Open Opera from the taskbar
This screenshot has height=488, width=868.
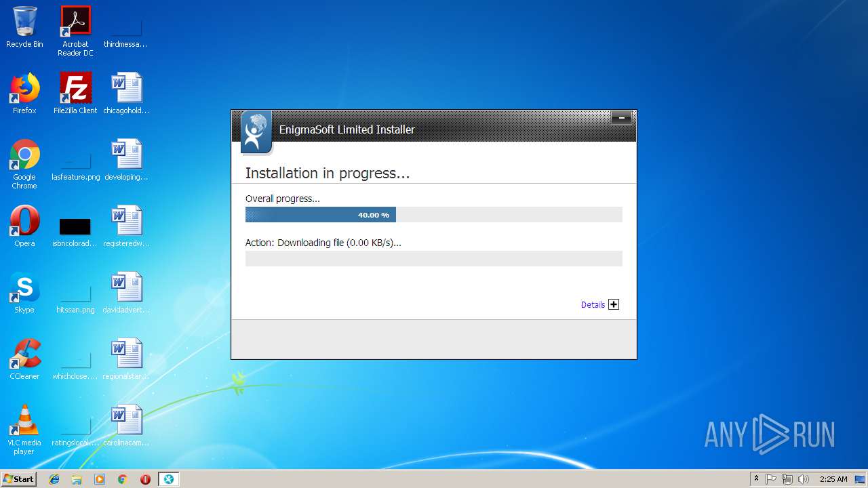point(145,479)
